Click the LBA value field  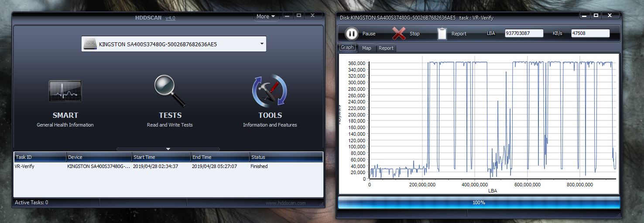point(524,33)
